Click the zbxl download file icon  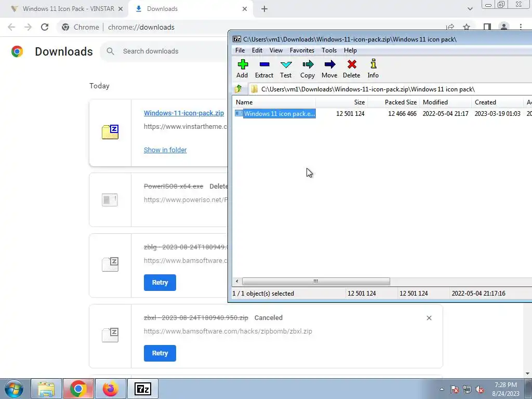(x=110, y=335)
